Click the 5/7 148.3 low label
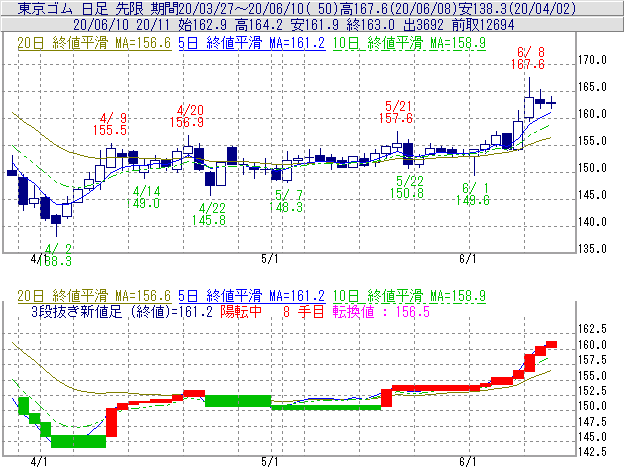This screenshot has height=474, width=624. tap(286, 201)
